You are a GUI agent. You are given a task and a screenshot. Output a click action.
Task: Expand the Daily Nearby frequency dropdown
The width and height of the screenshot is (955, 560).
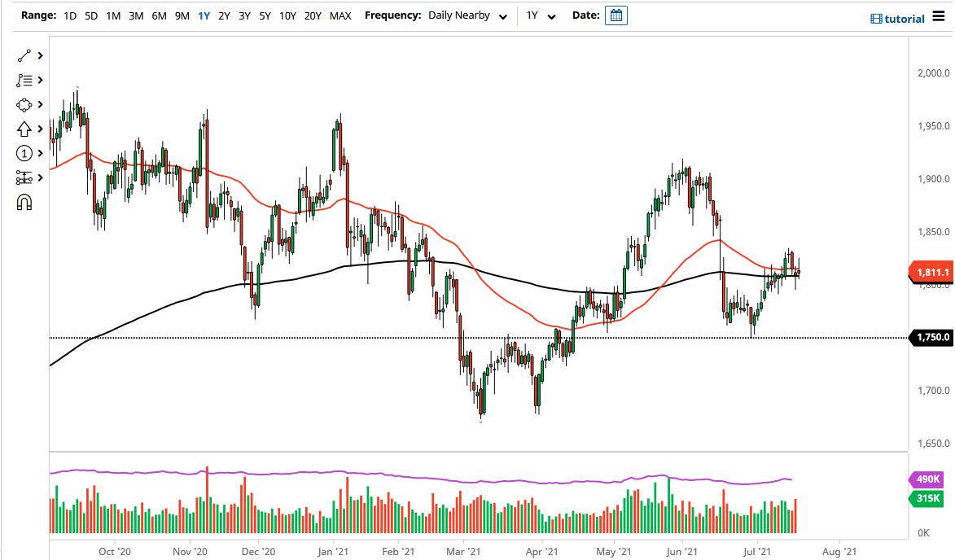(x=467, y=15)
